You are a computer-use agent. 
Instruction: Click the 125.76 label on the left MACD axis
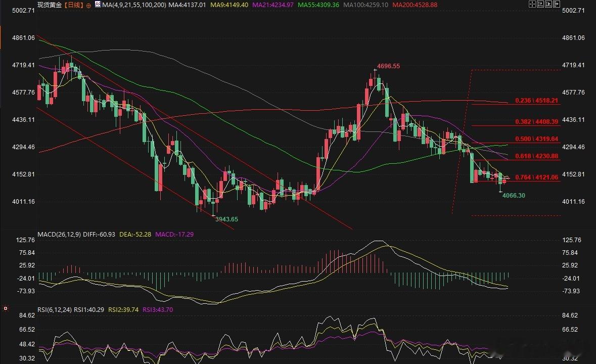[x=25, y=240]
